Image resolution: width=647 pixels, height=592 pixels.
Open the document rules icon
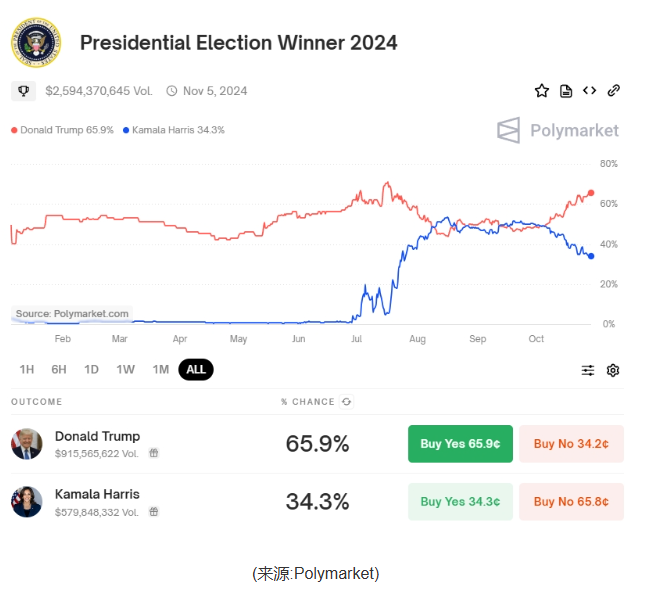566,91
